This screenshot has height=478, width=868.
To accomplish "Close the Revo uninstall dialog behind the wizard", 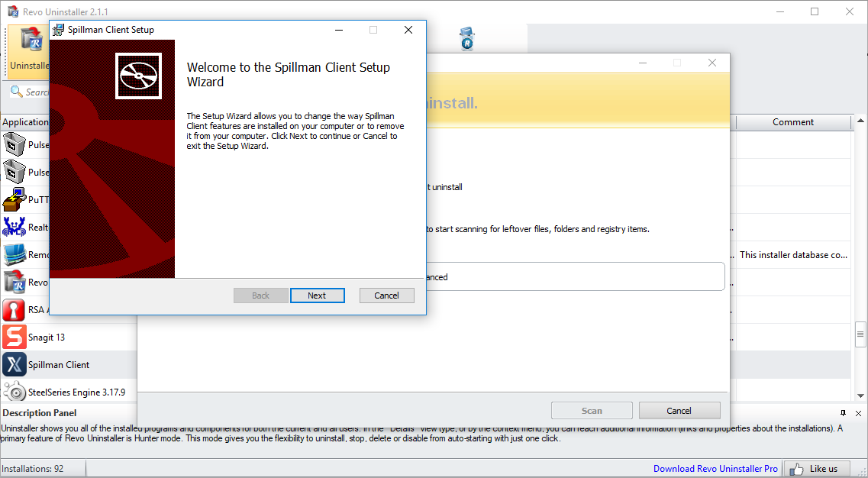I will click(712, 63).
